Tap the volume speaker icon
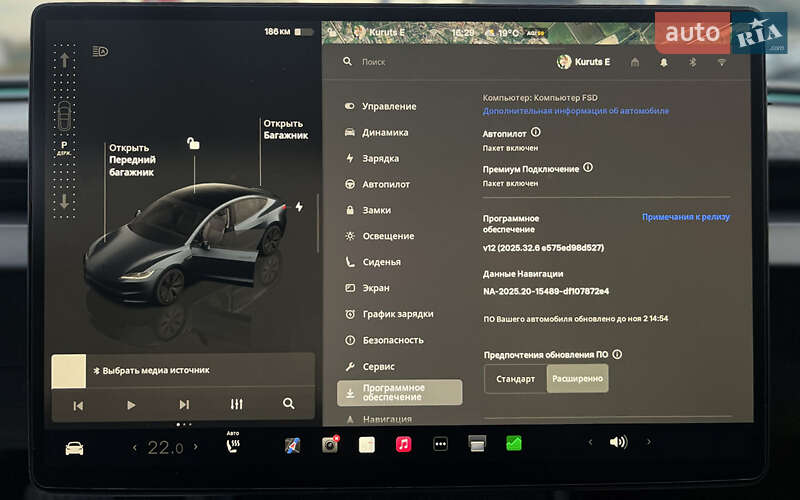Image resolution: width=800 pixels, height=500 pixels. point(618,441)
